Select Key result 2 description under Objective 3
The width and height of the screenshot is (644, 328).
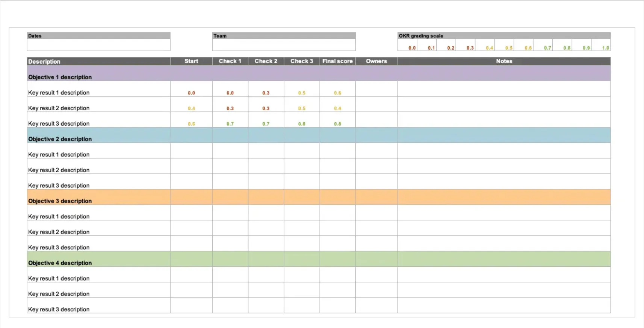click(59, 232)
